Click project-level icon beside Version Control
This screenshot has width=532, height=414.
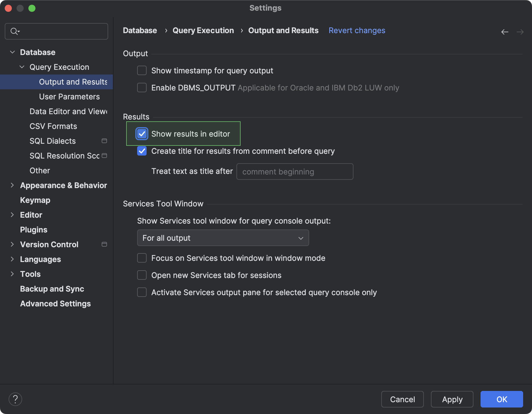104,244
